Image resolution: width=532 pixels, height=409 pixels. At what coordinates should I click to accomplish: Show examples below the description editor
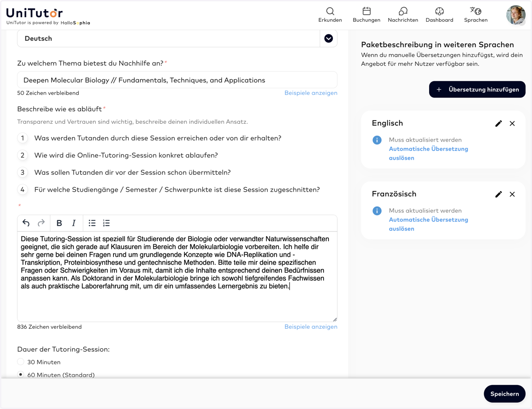[311, 326]
